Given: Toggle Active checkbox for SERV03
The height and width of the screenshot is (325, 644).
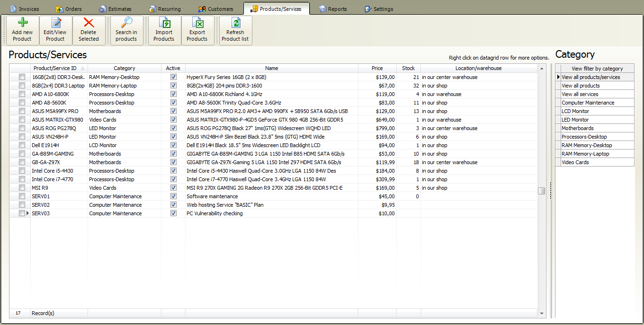Looking at the screenshot, I should point(173,213).
